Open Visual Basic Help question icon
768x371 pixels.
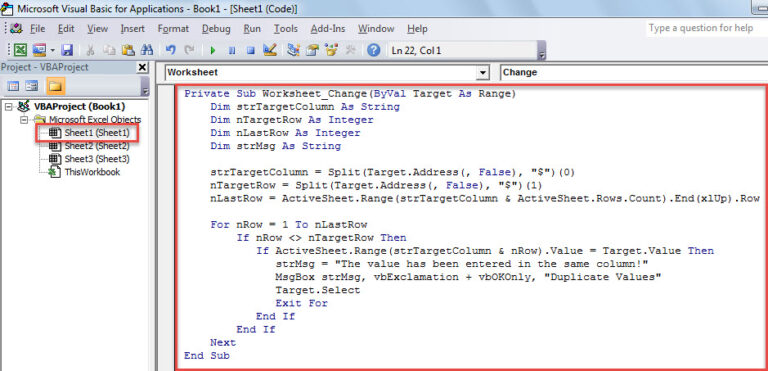tap(374, 50)
